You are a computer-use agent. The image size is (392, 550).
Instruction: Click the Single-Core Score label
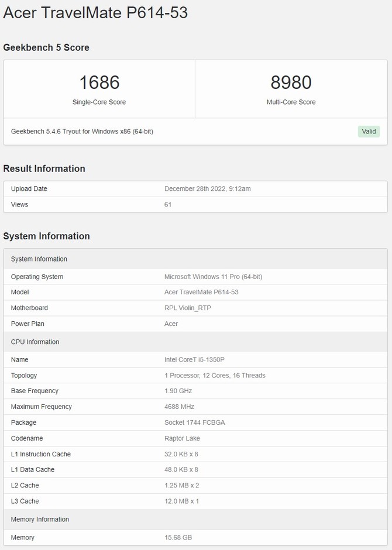(99, 102)
